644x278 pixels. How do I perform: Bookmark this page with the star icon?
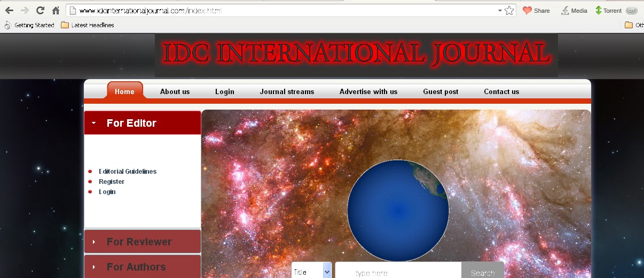point(509,10)
